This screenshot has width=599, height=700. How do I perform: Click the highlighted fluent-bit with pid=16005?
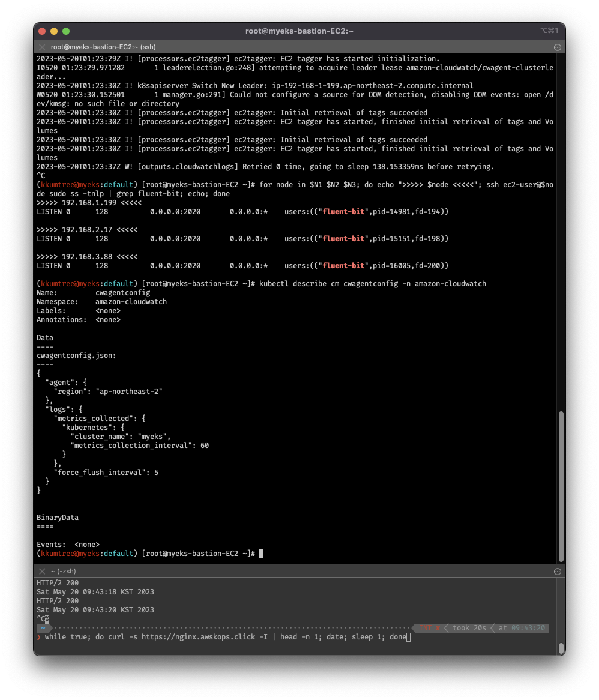tap(343, 266)
